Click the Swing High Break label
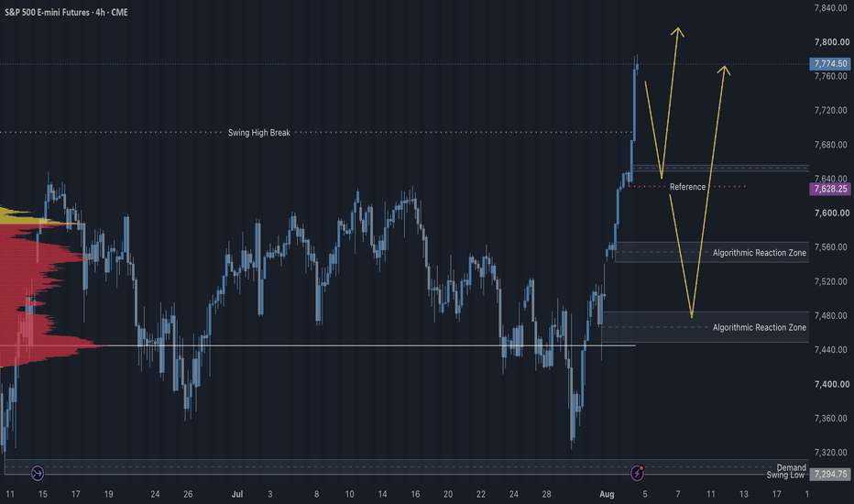Viewport: 854px width, 504px height. point(258,132)
